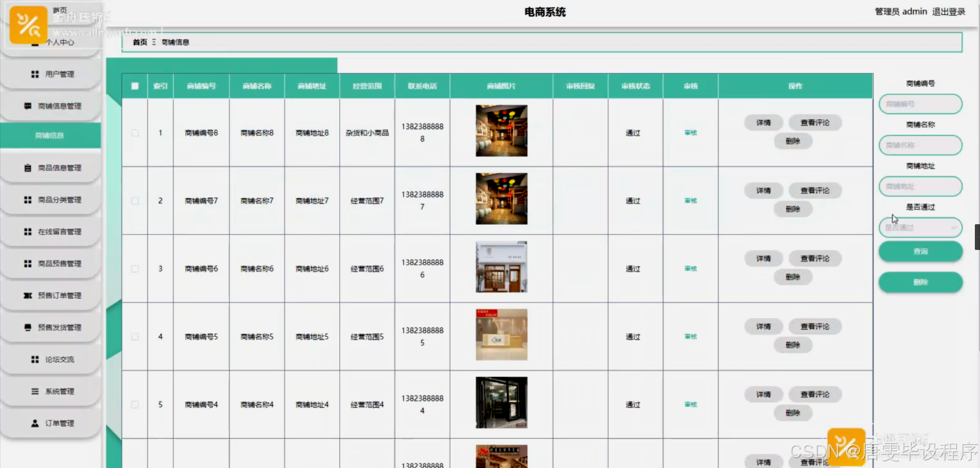
Task: Click 详情 for 商铺名称6
Action: 764,258
